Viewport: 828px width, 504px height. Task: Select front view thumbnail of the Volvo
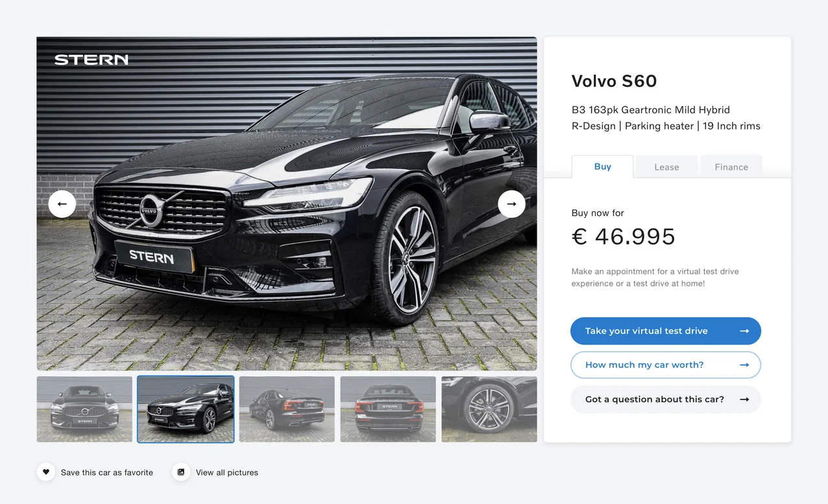[x=84, y=409]
